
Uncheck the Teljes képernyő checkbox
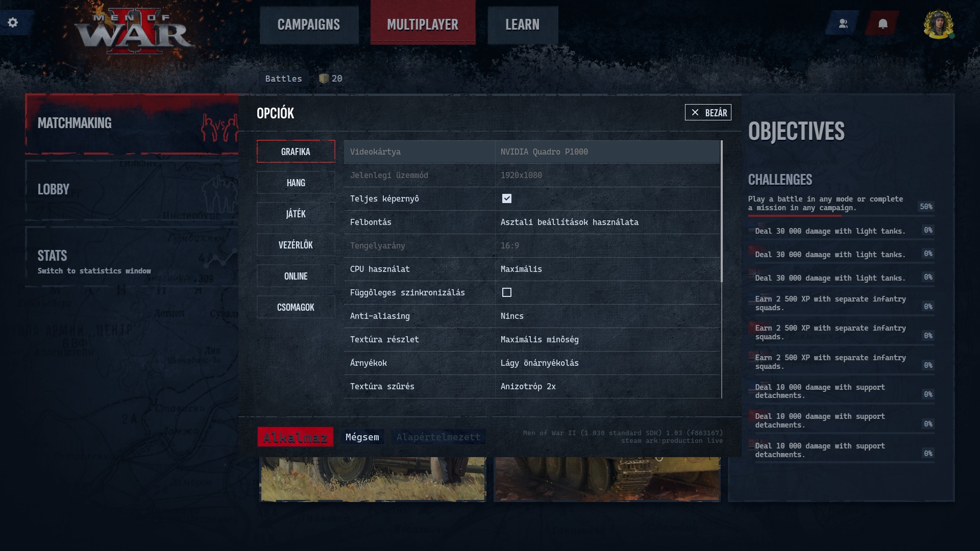[506, 198]
